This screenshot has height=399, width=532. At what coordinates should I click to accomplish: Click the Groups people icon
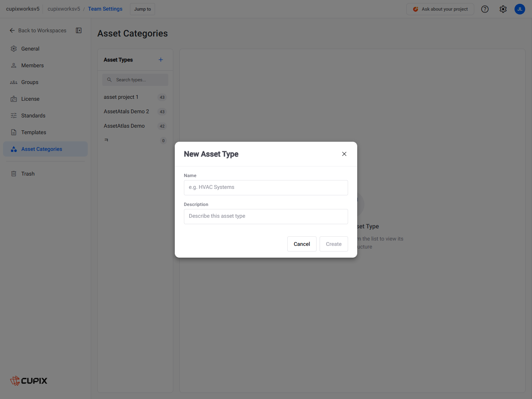click(14, 82)
